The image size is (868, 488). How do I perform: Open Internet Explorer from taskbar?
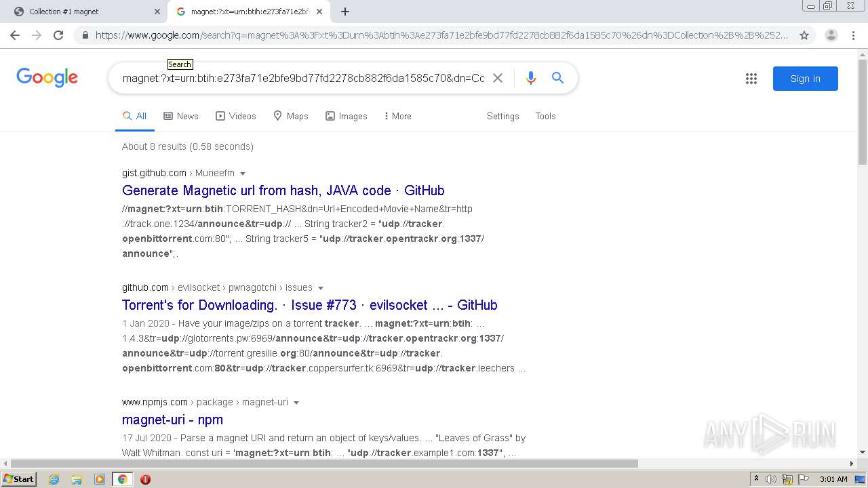click(x=54, y=479)
